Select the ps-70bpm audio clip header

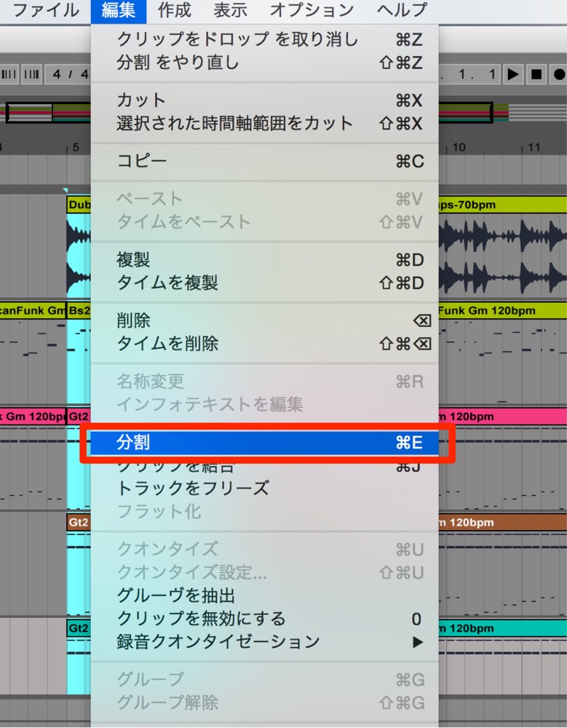[x=502, y=205]
